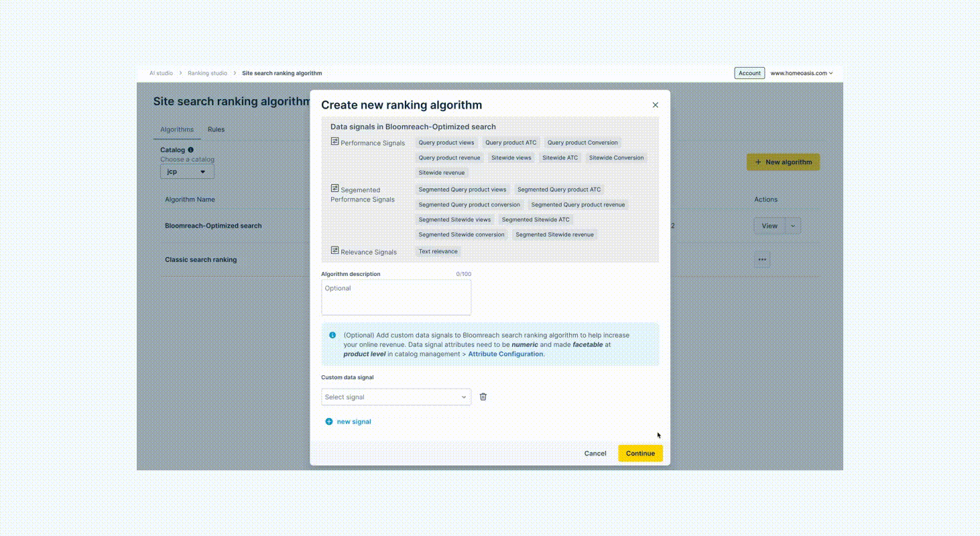Click the blue info icon in the hint box
Viewport: 980px width, 536px height.
click(332, 335)
